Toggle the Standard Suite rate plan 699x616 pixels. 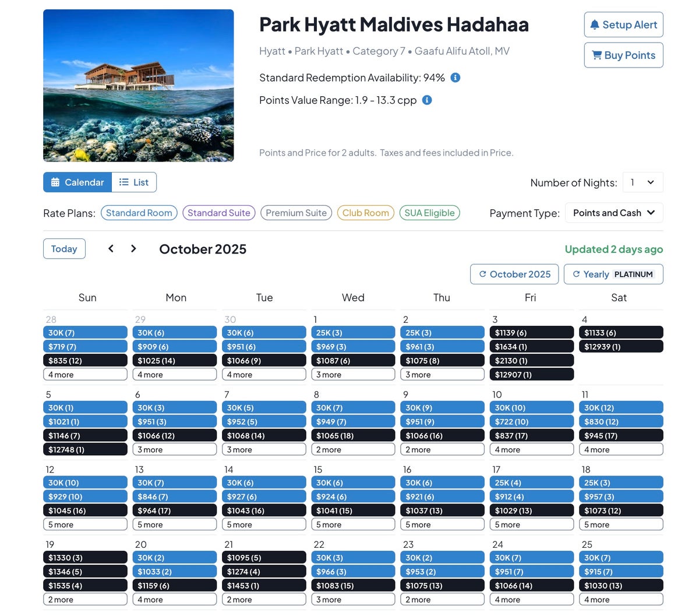tap(218, 213)
